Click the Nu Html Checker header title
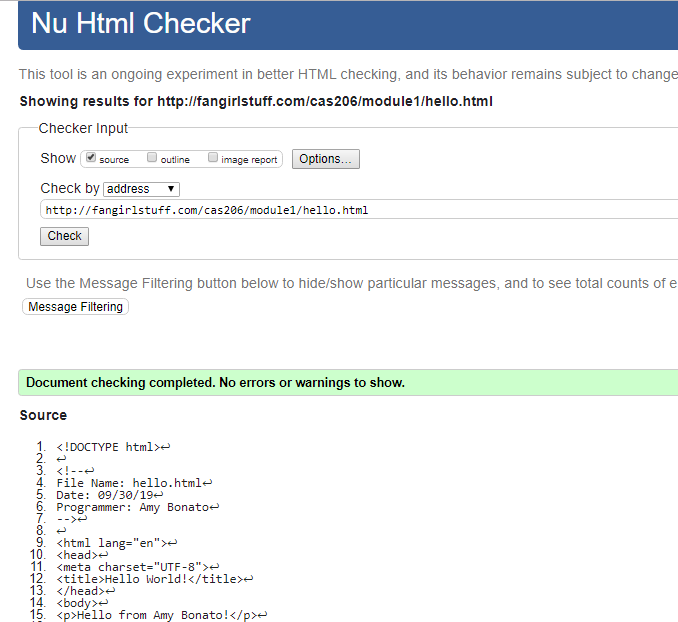 tap(141, 23)
